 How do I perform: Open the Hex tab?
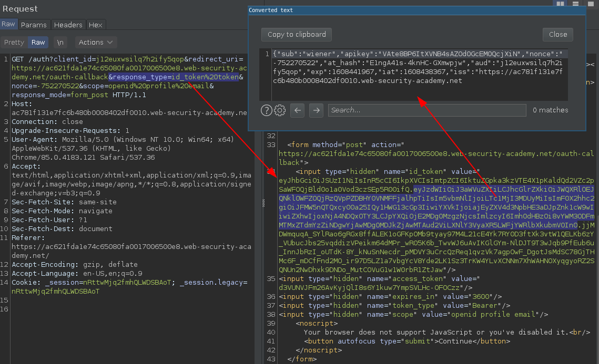coord(96,25)
